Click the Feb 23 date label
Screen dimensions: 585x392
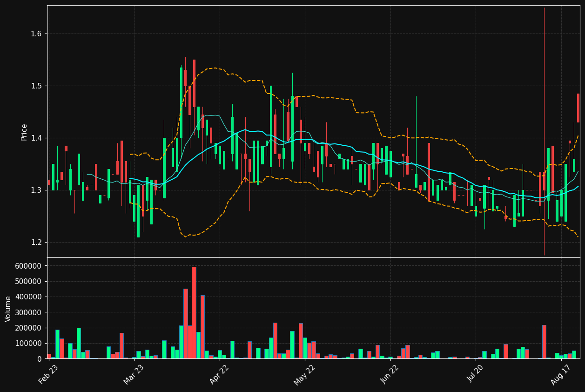point(48,374)
